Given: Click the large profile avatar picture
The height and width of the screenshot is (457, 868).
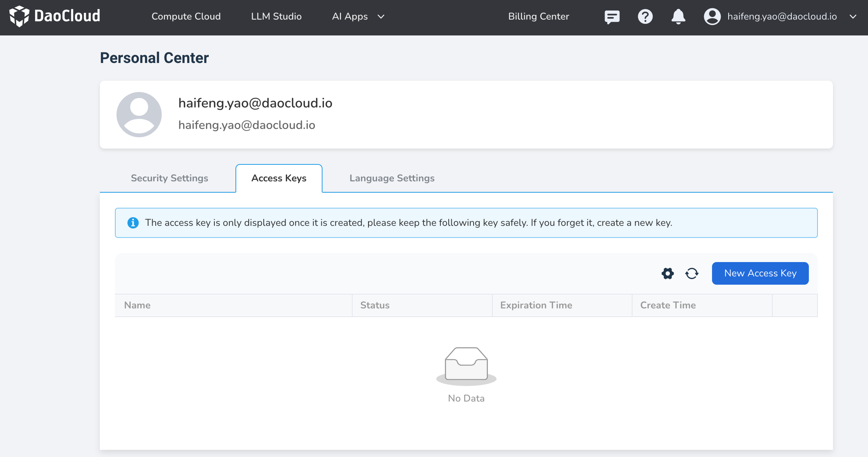Looking at the screenshot, I should click(x=139, y=115).
